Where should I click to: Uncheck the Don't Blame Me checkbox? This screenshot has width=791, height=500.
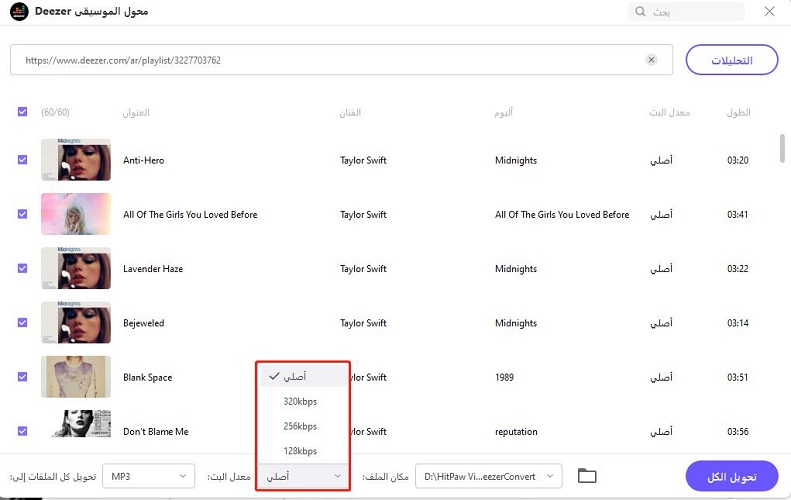click(x=22, y=431)
